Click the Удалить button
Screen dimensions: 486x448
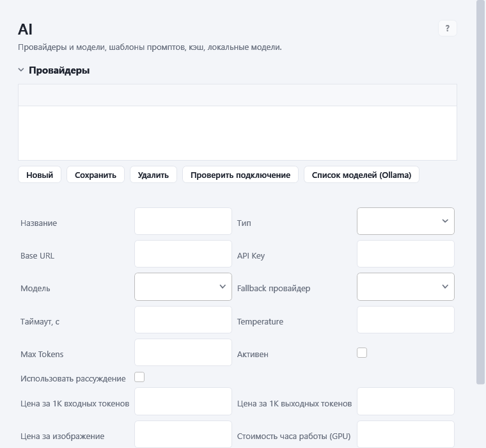153,175
